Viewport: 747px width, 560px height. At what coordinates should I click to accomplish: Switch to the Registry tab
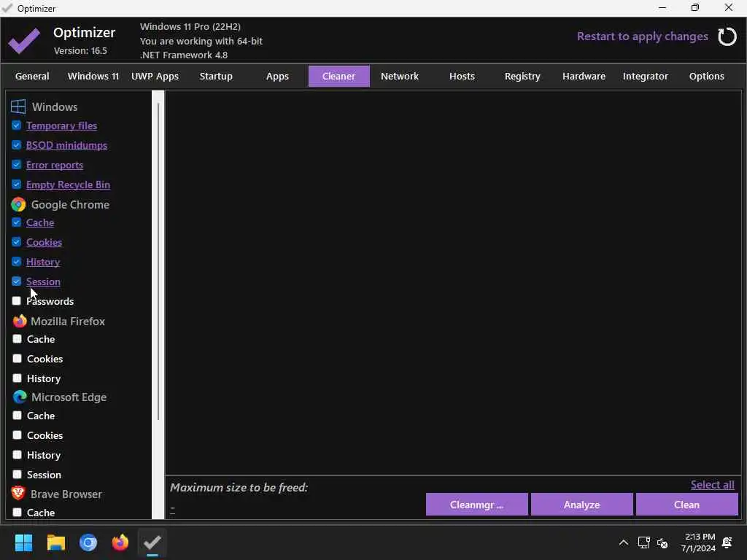pos(522,76)
